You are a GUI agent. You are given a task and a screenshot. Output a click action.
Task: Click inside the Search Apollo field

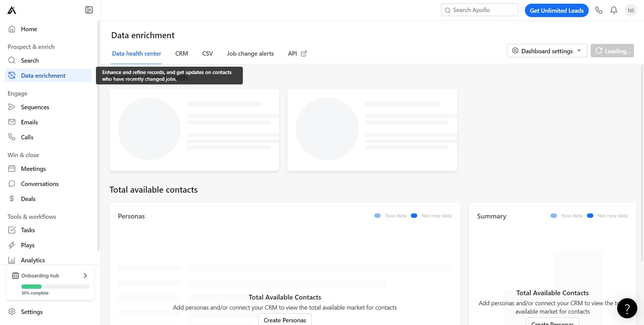pyautogui.click(x=479, y=10)
